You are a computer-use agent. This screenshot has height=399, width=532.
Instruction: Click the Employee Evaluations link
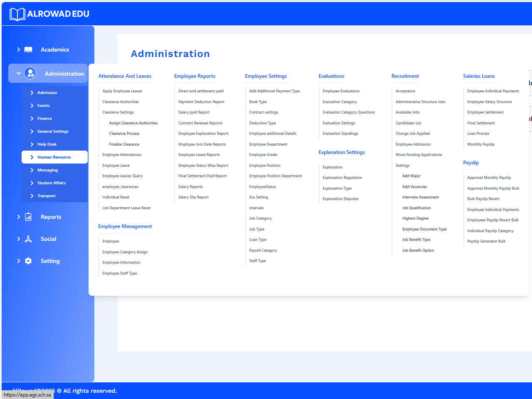pos(341,91)
